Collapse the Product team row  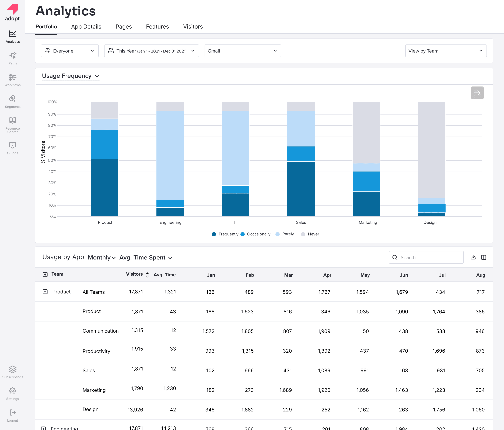click(x=45, y=292)
